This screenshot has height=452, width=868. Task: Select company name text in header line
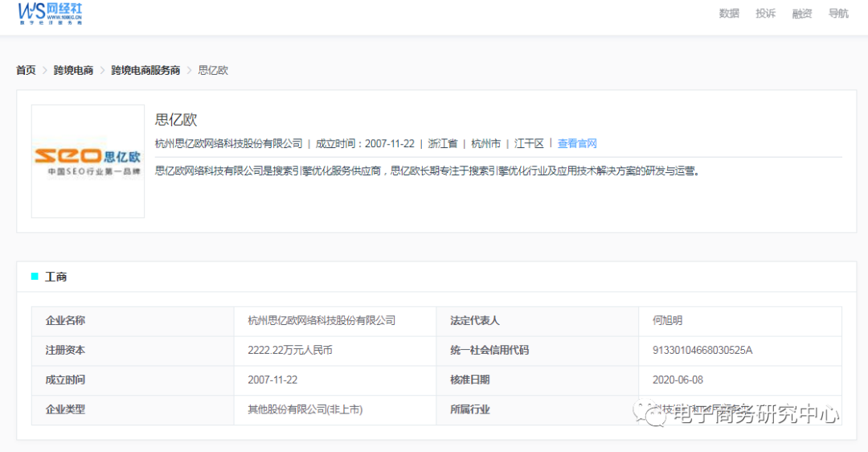(x=228, y=143)
